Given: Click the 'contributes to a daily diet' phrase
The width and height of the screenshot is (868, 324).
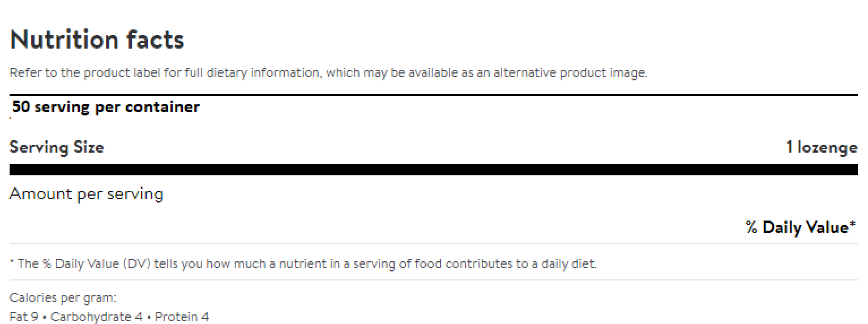Looking at the screenshot, I should point(521,263).
